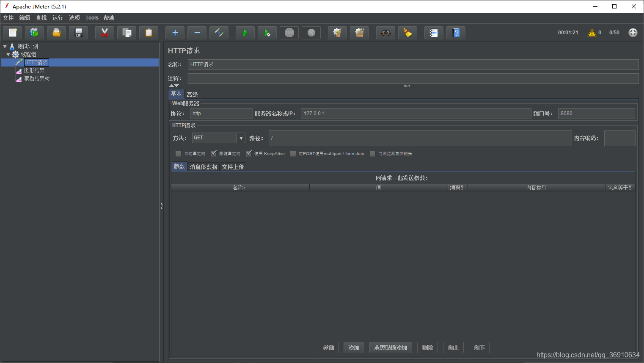This screenshot has width=644, height=363.
Task: Switch to the 文件上传 tab
Action: pyautogui.click(x=233, y=167)
